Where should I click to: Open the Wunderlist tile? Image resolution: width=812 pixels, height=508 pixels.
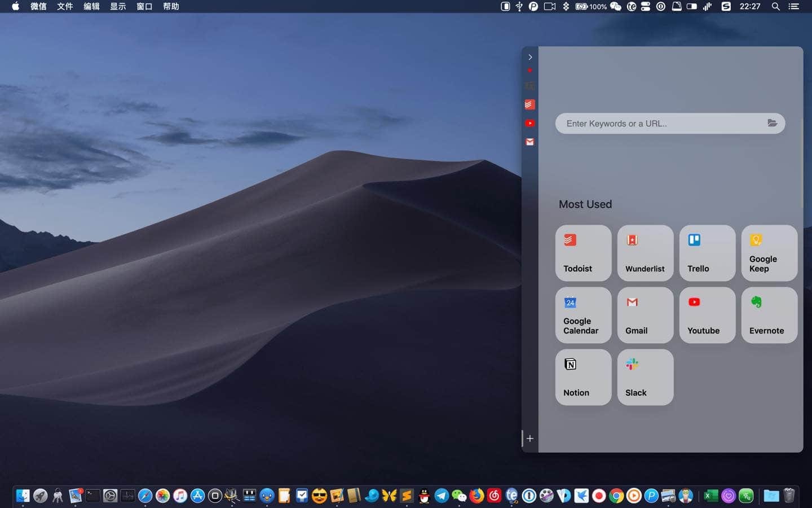(x=645, y=253)
